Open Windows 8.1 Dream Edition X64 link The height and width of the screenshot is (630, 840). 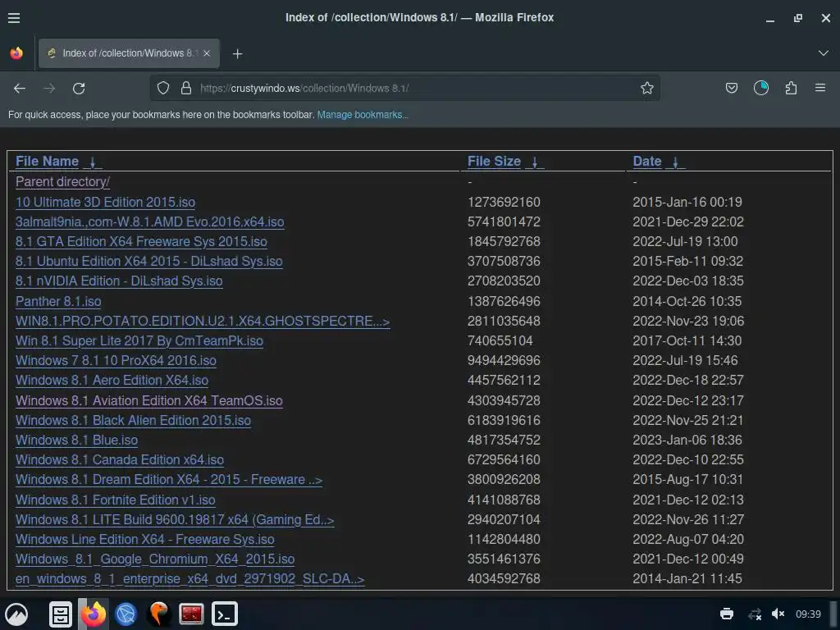pyautogui.click(x=169, y=479)
